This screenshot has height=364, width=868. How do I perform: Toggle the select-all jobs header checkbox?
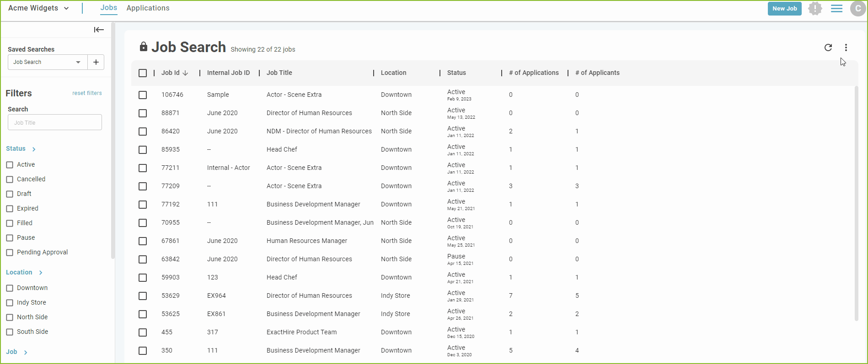tap(143, 73)
